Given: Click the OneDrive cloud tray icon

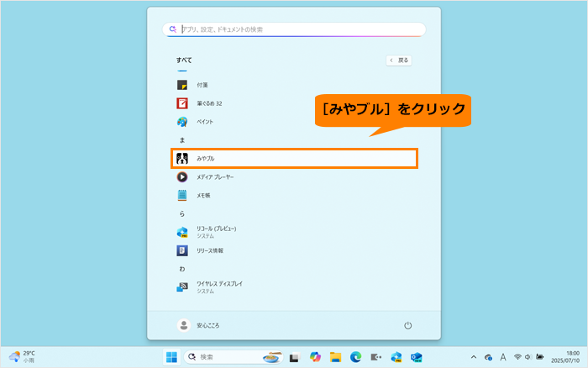Looking at the screenshot, I should point(488,357).
